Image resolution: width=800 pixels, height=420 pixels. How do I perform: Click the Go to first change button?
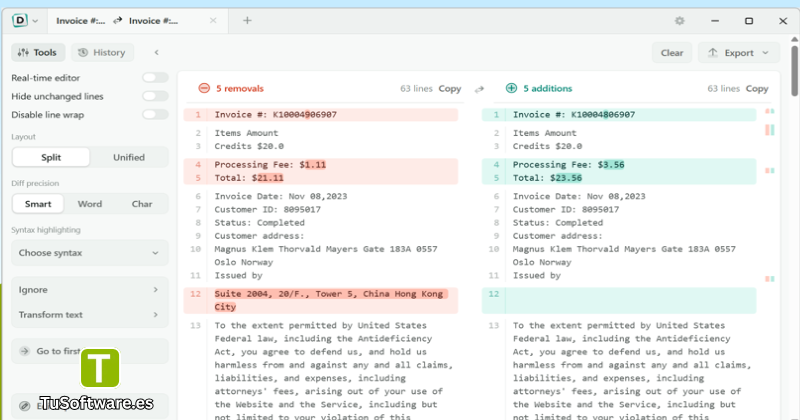(90, 351)
